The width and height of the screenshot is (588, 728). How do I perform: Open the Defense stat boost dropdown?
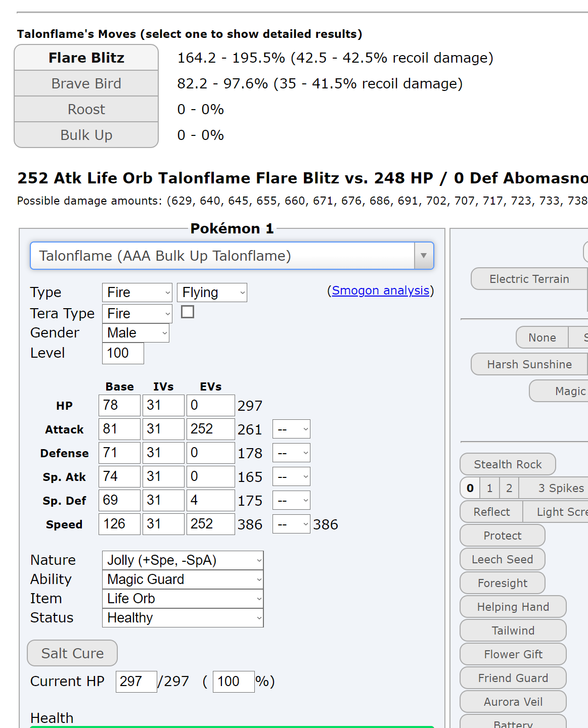click(x=291, y=453)
